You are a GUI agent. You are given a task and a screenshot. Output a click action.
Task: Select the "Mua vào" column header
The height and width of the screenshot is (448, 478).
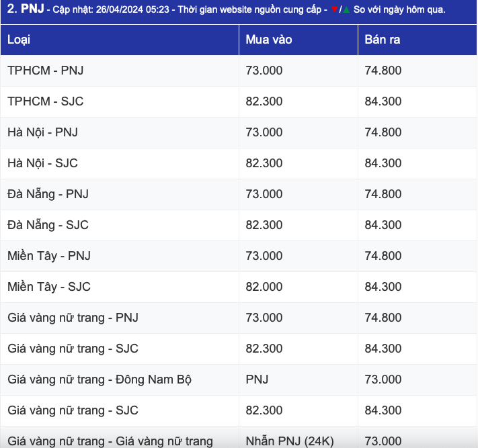click(269, 40)
